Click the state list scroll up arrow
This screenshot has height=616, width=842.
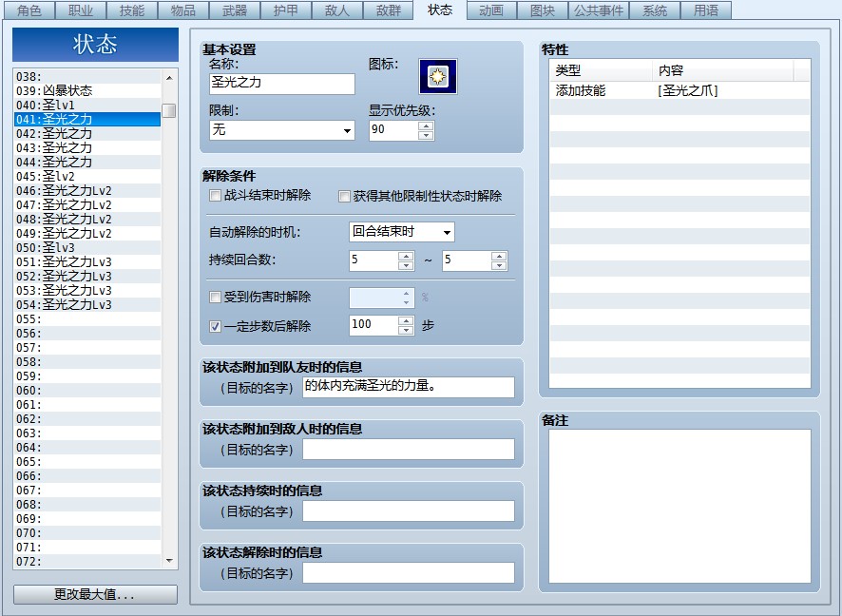(x=169, y=78)
